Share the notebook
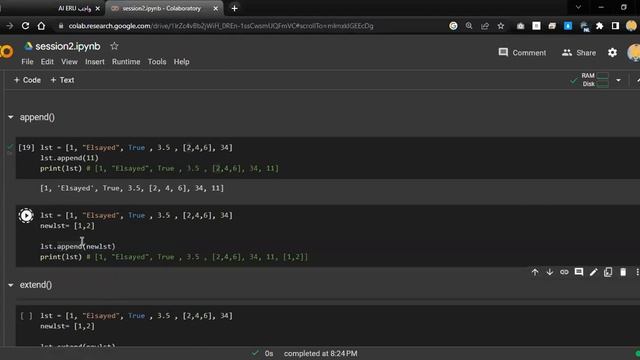The height and width of the screenshot is (360, 640). click(x=579, y=53)
